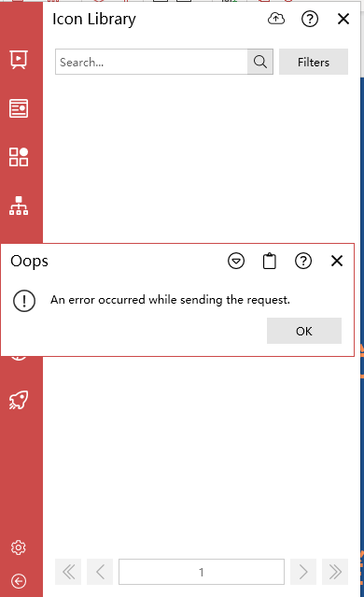
Task: Open settings gear in the red sidebar
Action: 19,547
